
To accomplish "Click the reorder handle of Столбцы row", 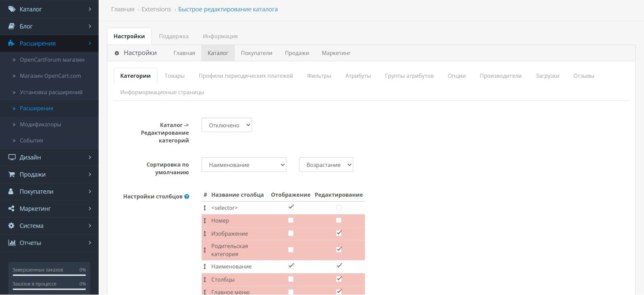I will [x=205, y=279].
